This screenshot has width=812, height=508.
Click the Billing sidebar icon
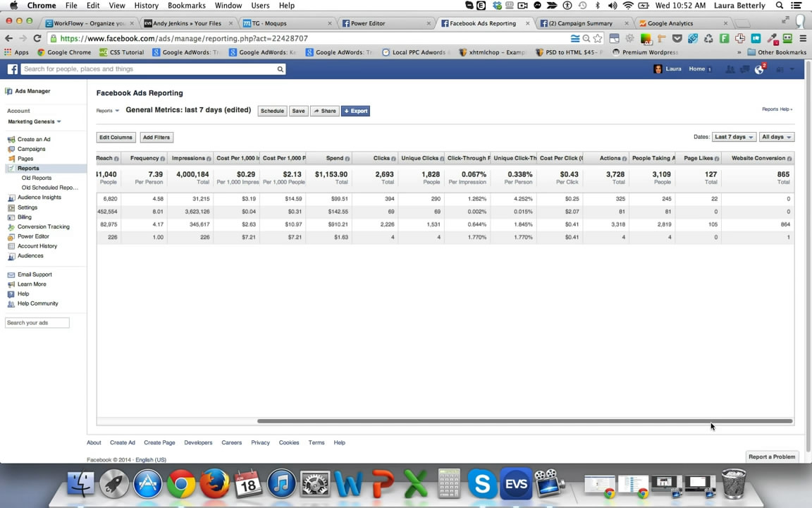point(11,217)
